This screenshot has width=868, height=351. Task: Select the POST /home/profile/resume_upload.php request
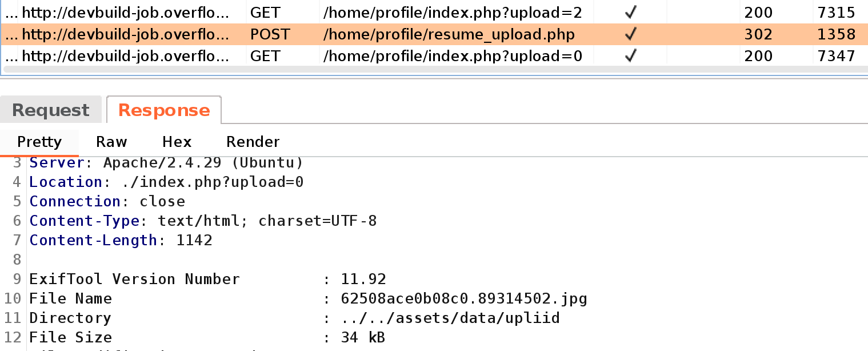tap(449, 35)
